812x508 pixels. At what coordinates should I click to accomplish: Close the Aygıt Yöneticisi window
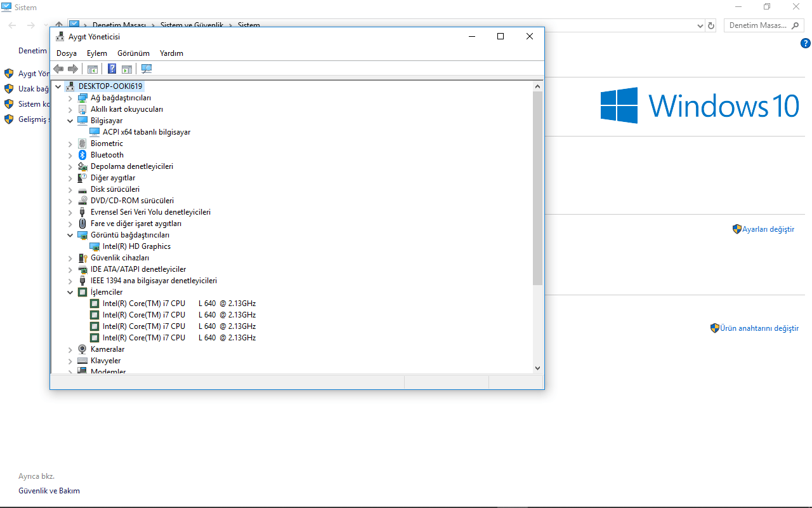tap(530, 36)
